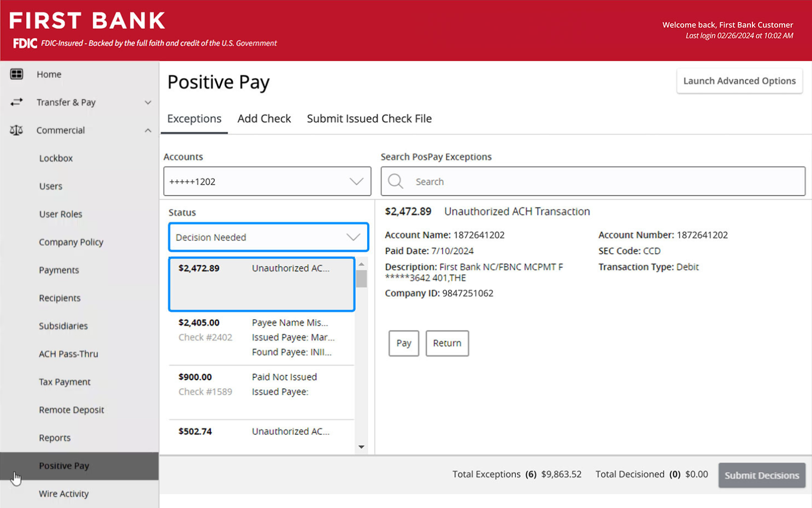Collapse the Commercial menu chevron

pos(148,131)
